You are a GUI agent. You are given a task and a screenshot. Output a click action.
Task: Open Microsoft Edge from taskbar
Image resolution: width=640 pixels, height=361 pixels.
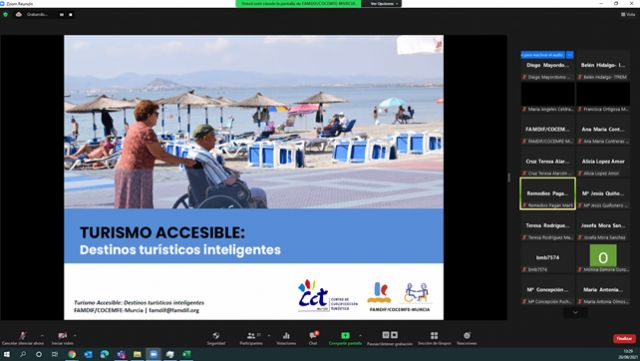(104, 354)
